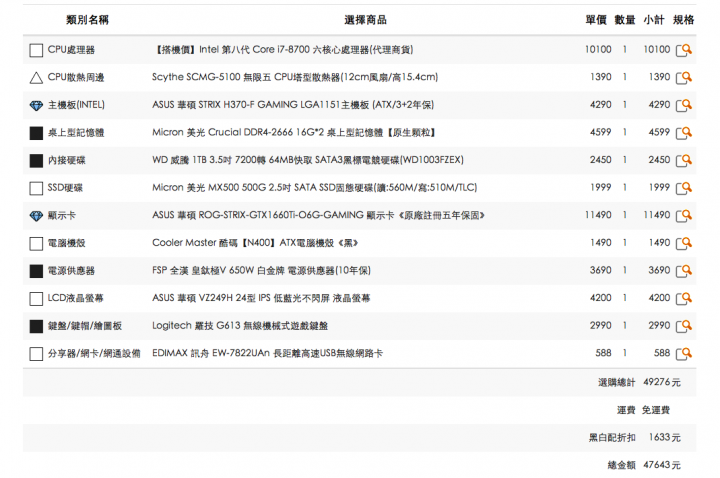The image size is (720, 478).
Task: Select the WD 1TB WD1003FZEX product name
Action: tap(308, 160)
